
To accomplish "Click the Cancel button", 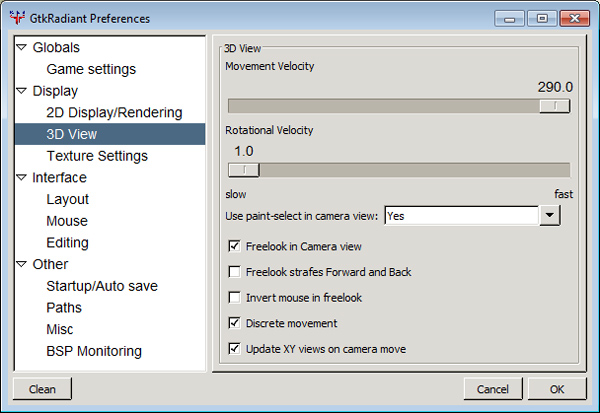I will tap(493, 389).
